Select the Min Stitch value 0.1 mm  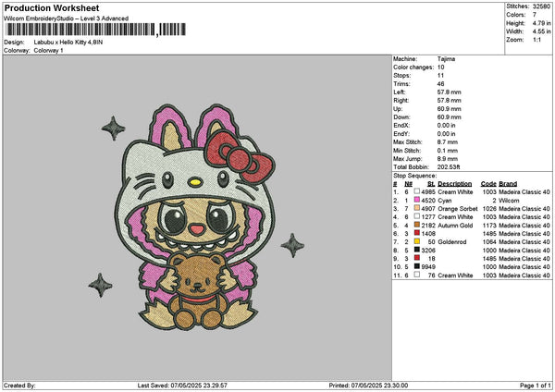[x=448, y=151]
